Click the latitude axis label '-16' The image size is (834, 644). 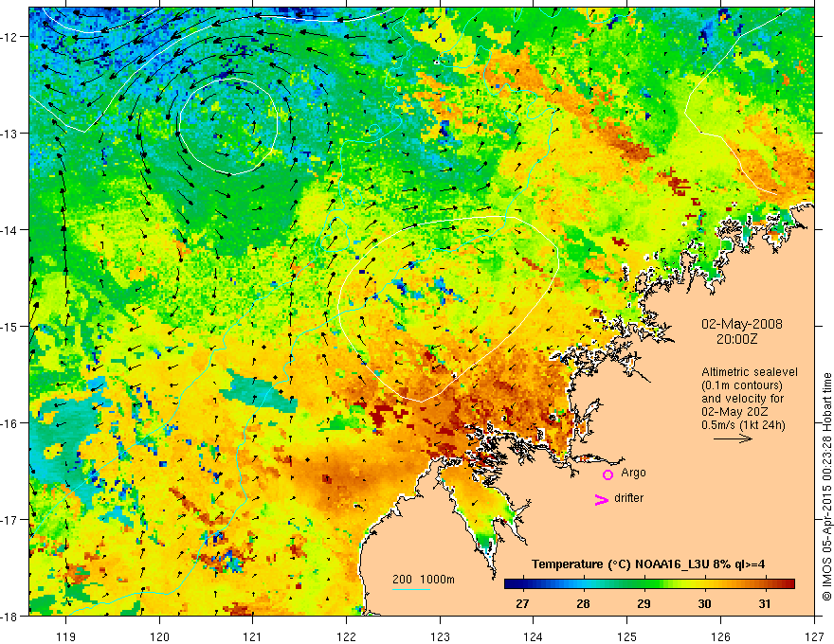10,423
